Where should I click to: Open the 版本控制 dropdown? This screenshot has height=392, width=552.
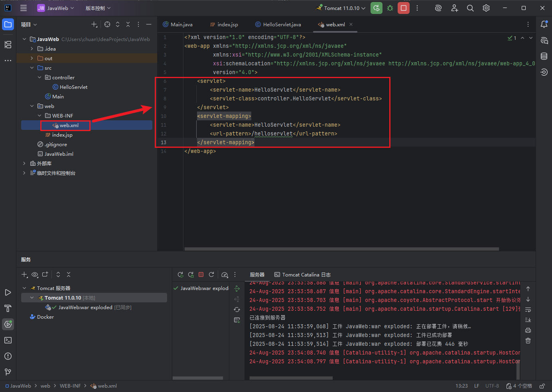[x=98, y=8]
